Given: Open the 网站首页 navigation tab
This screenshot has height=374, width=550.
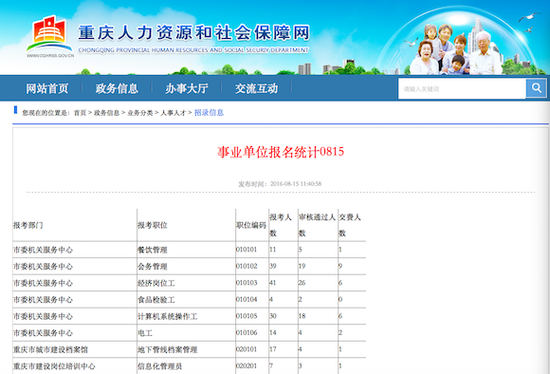Looking at the screenshot, I should coord(47,88).
